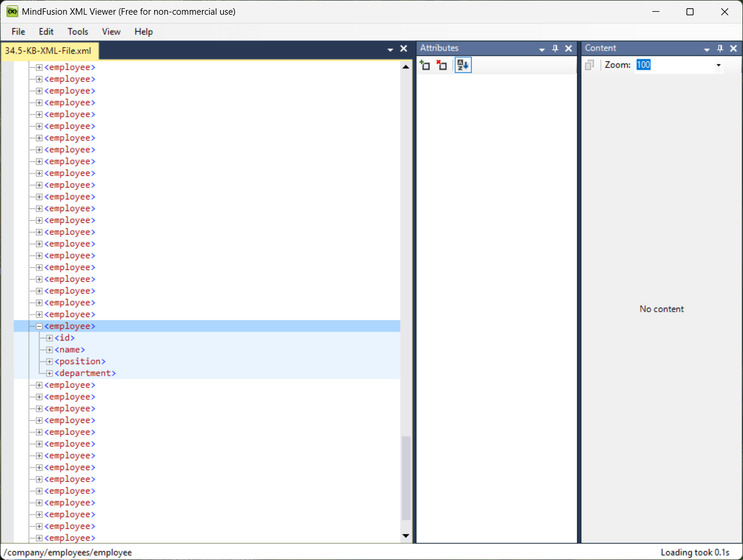Image resolution: width=743 pixels, height=560 pixels.
Task: Open the File menu
Action: click(x=18, y=32)
